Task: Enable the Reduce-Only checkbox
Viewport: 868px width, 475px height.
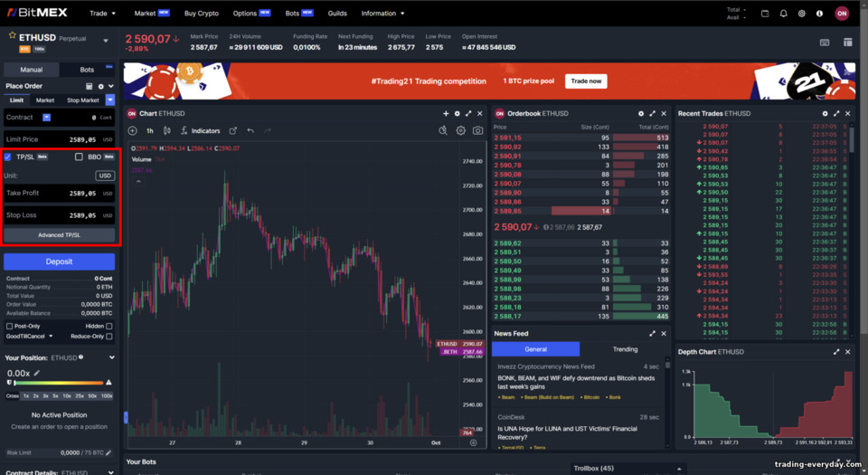Action: (x=109, y=336)
